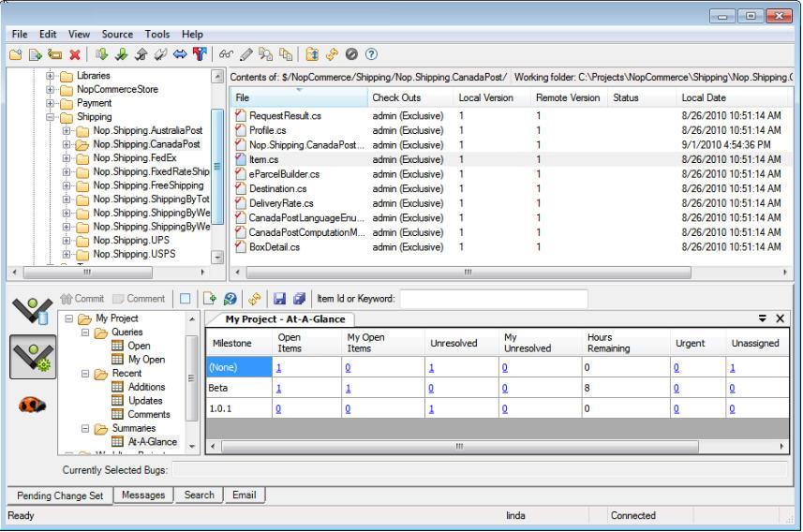Open the Open Items link for Beta
803x532 pixels.
(278, 389)
